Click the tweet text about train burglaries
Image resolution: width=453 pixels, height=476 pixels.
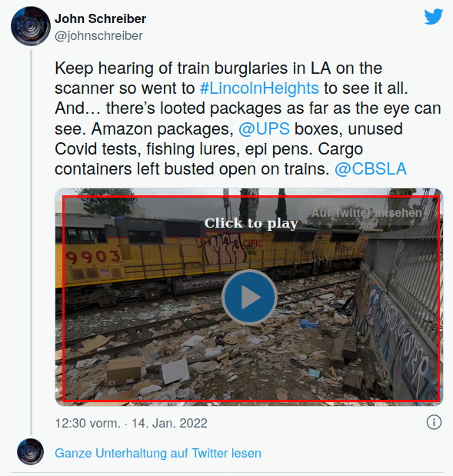[248, 118]
